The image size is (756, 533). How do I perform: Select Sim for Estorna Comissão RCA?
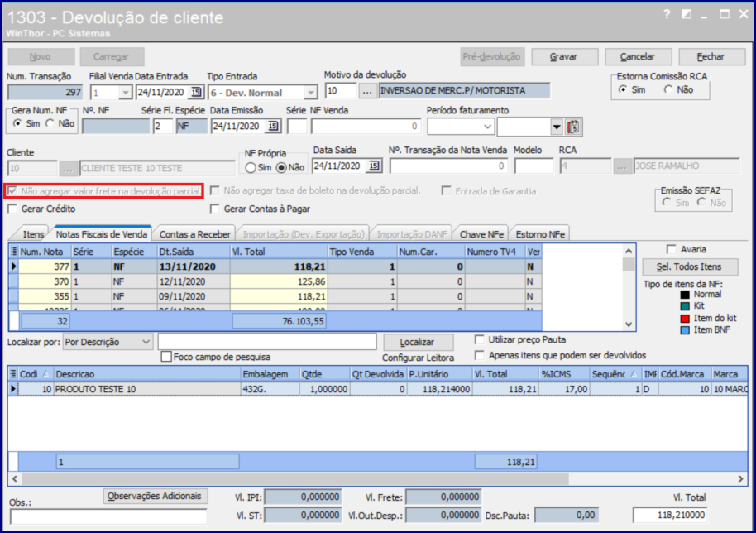click(624, 89)
